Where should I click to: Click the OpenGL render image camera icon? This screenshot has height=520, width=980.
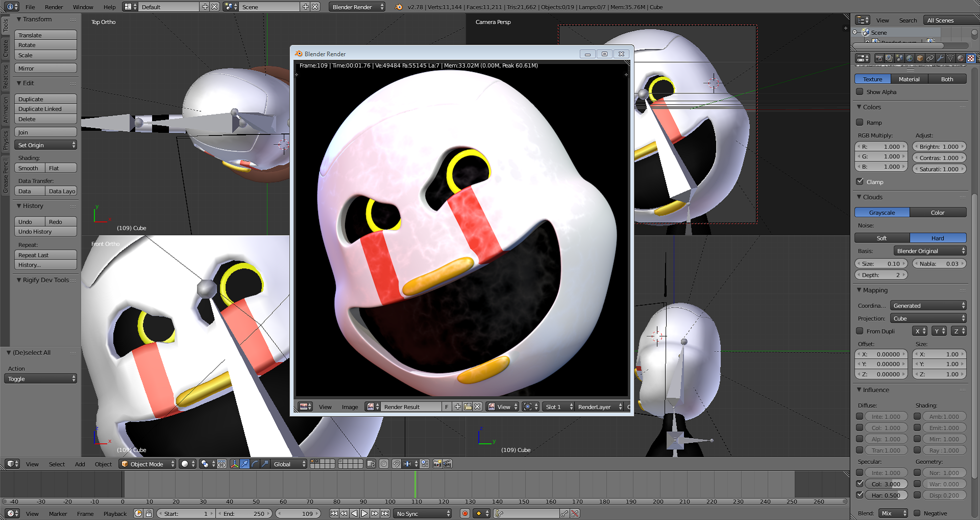tap(437, 464)
